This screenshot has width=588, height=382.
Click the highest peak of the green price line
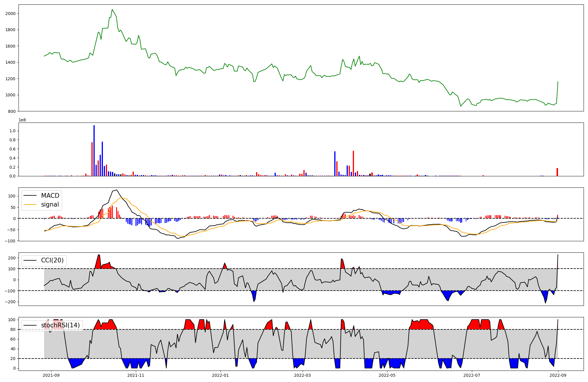[112, 10]
